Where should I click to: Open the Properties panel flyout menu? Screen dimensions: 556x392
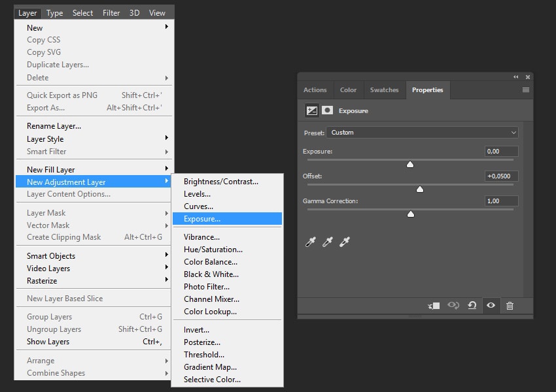pyautogui.click(x=525, y=90)
